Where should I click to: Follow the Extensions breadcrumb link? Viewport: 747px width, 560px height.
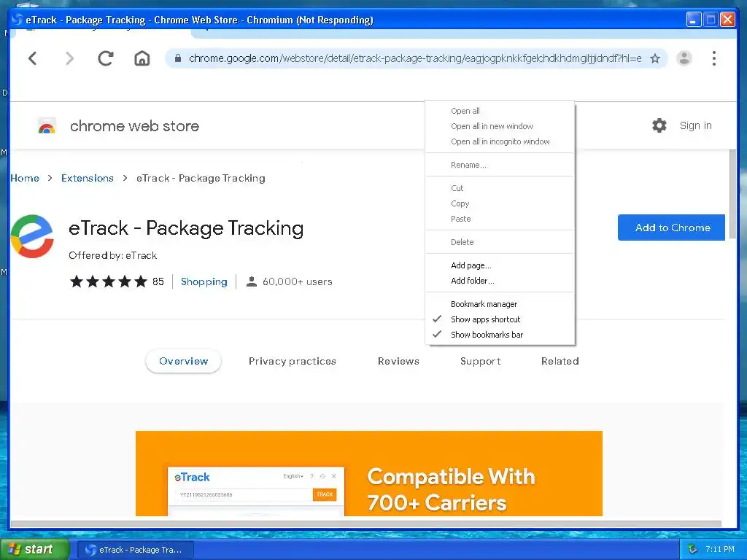click(x=88, y=178)
